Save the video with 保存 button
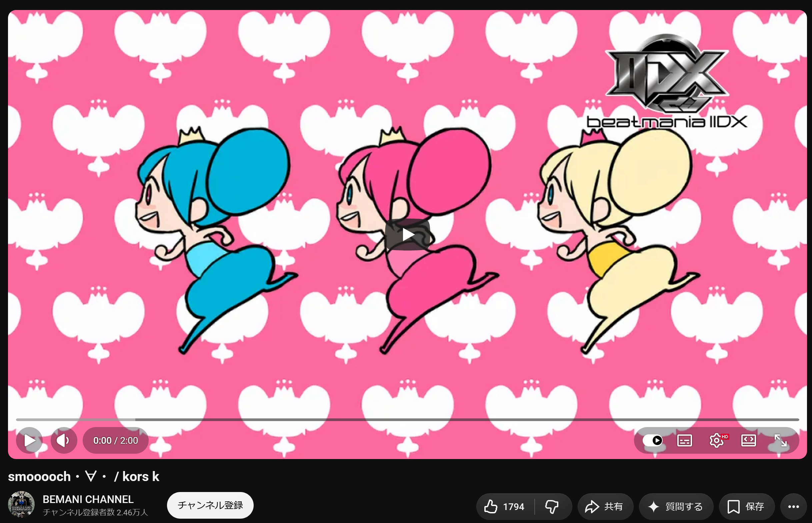 pos(746,507)
